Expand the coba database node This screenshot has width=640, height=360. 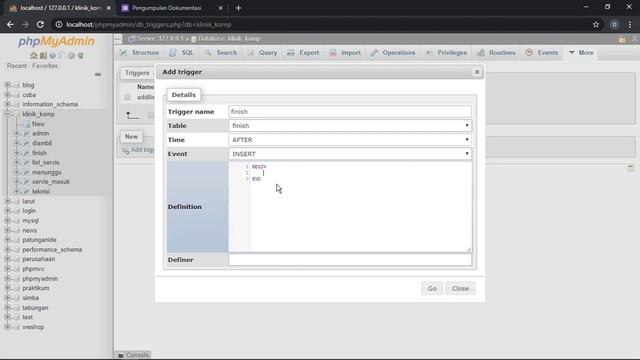pos(7,95)
